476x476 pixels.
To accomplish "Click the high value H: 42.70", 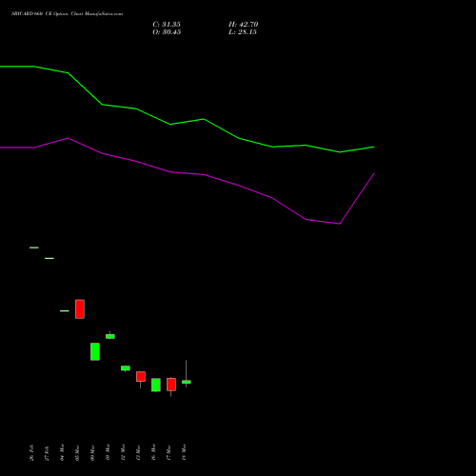I will (x=243, y=25).
